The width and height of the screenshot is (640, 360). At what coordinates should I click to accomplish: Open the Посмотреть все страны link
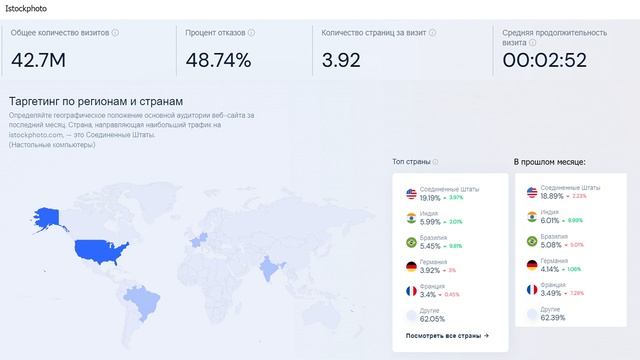pyautogui.click(x=447, y=336)
